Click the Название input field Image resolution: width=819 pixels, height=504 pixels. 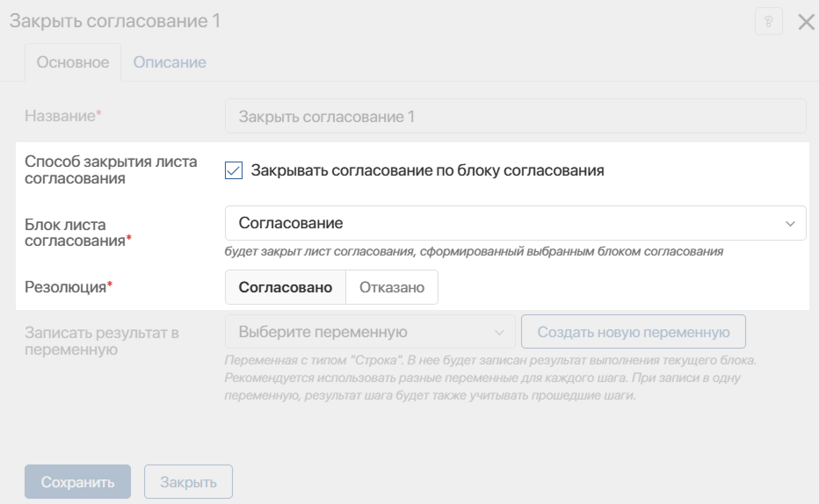(516, 117)
